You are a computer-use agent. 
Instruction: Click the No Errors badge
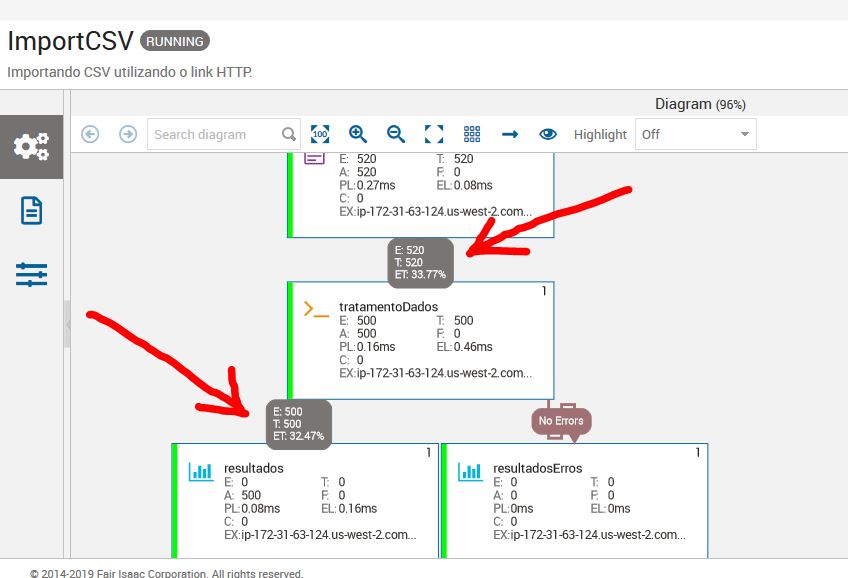click(561, 421)
